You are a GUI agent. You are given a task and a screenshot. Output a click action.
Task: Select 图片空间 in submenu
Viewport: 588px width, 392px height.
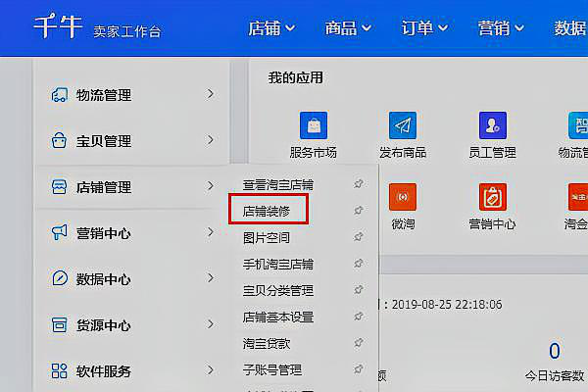pyautogui.click(x=267, y=238)
